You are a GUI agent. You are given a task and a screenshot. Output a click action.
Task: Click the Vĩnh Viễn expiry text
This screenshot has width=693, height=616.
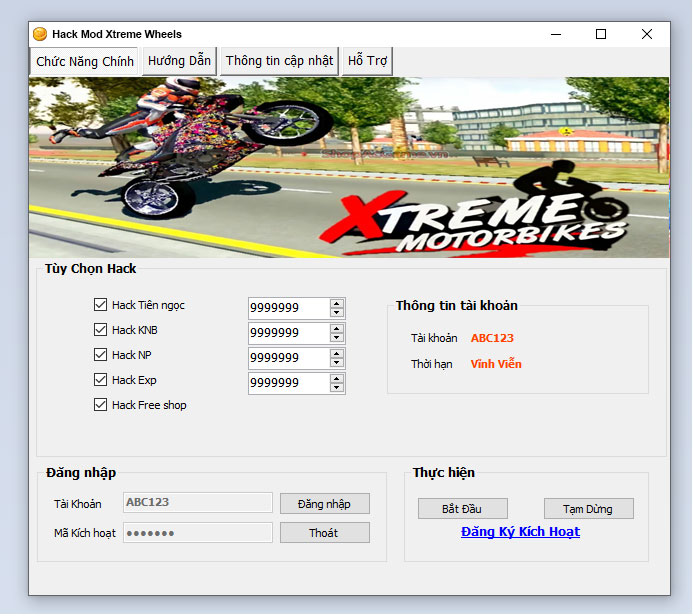click(x=496, y=364)
